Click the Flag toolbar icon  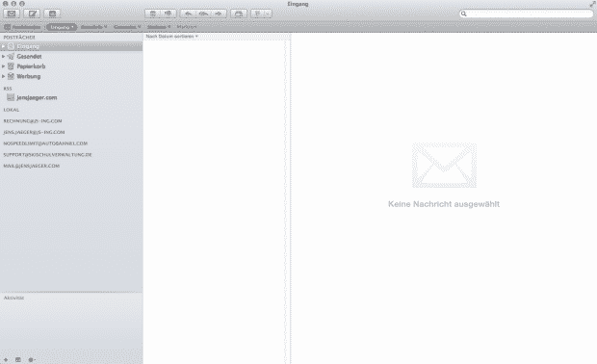[x=257, y=13]
